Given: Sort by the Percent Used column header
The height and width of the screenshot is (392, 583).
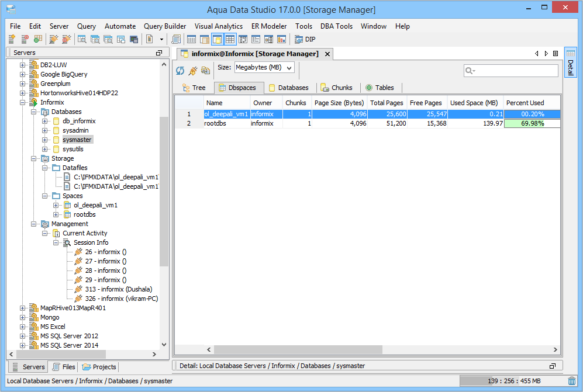Looking at the screenshot, I should click(x=532, y=103).
